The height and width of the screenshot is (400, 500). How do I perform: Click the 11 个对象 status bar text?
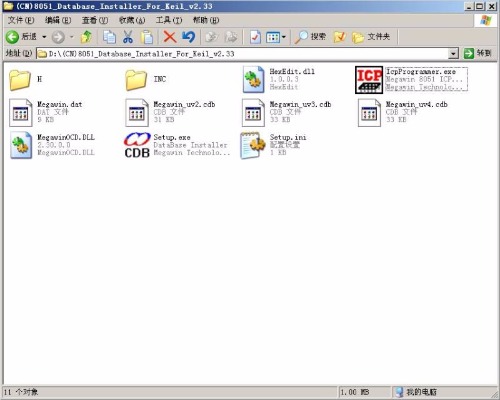(x=21, y=392)
